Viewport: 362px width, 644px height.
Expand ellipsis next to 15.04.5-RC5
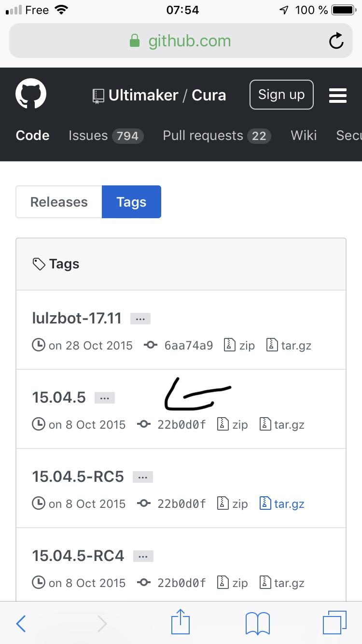[143, 477]
